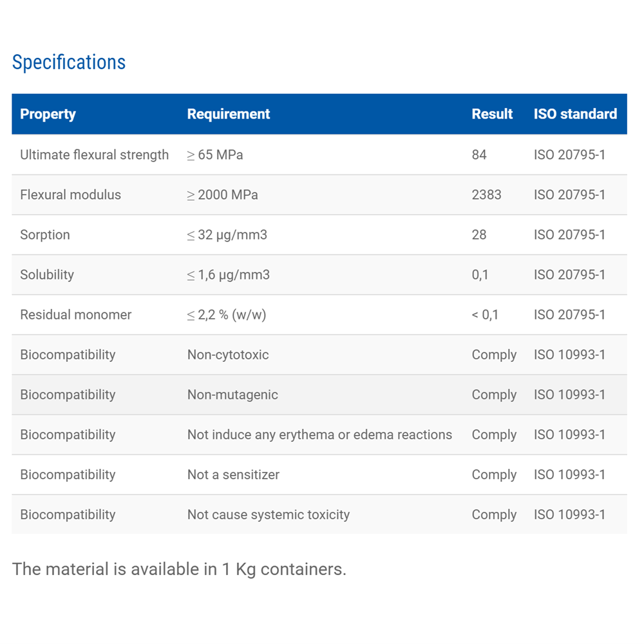Select the Not cause systemic toxicity cell

tap(269, 515)
